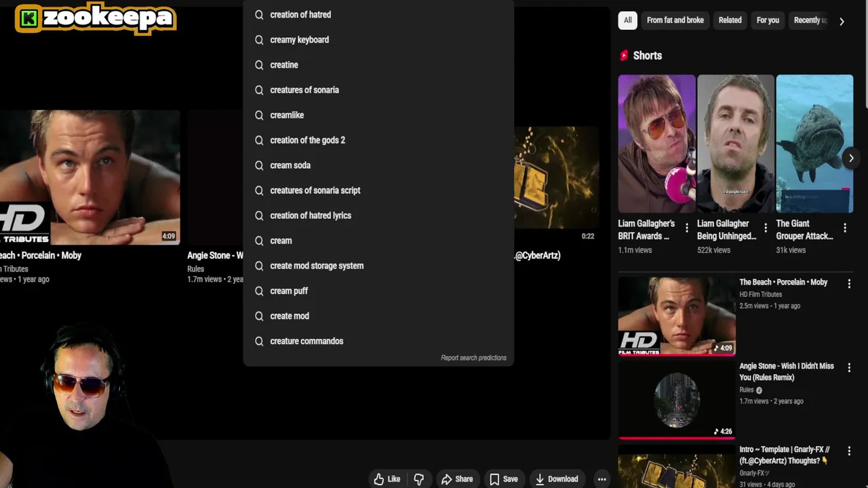Open sidebar Intro Template Gnarly-FX title
Viewport: 868px width, 488px height.
[785, 455]
